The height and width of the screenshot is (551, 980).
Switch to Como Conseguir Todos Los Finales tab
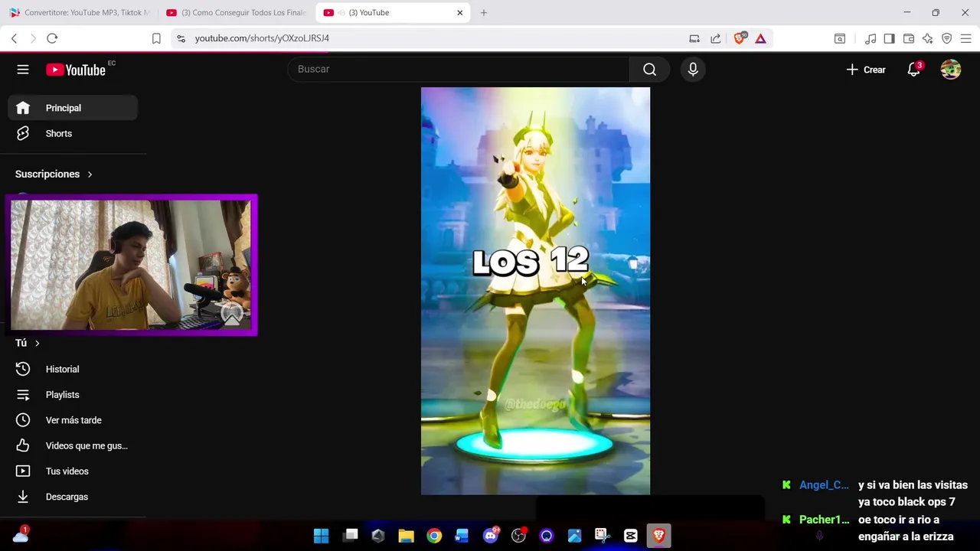coord(236,13)
